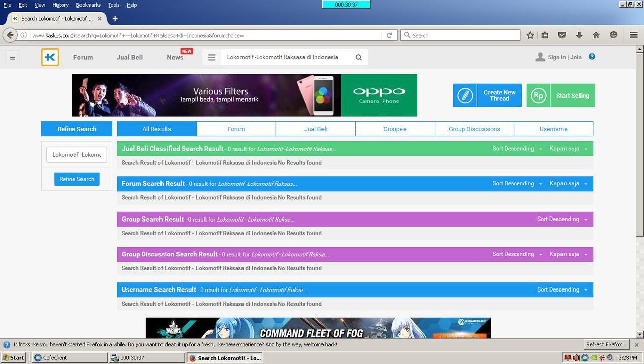The height and width of the screenshot is (364, 644).
Task: Click the Firefox back arrow button
Action: [x=10, y=35]
